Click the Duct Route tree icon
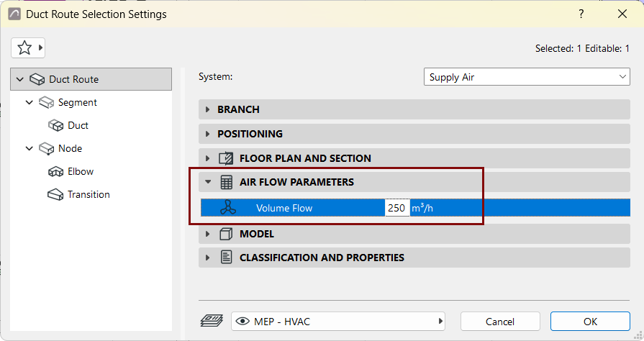Screen dimensions: 644x341 pyautogui.click(x=37, y=79)
